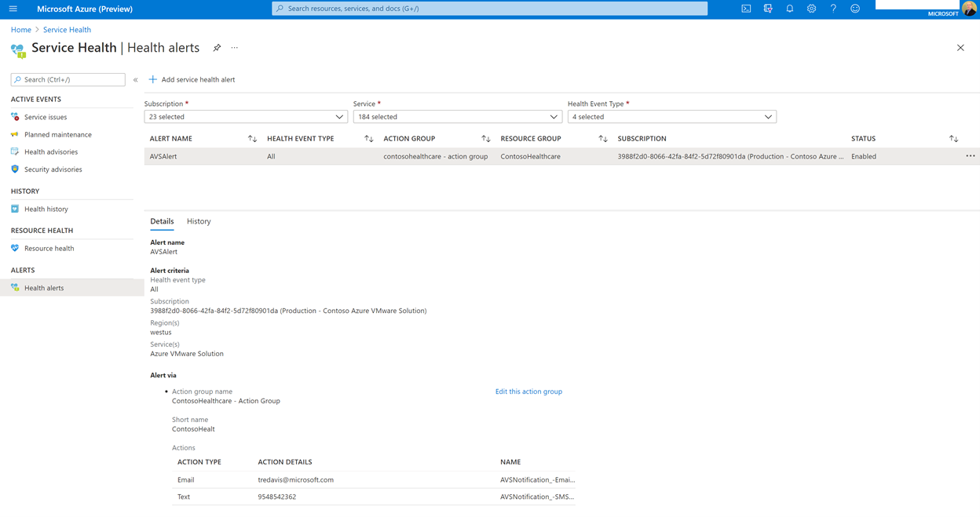Click 9548542362 text action detail

[x=277, y=497]
